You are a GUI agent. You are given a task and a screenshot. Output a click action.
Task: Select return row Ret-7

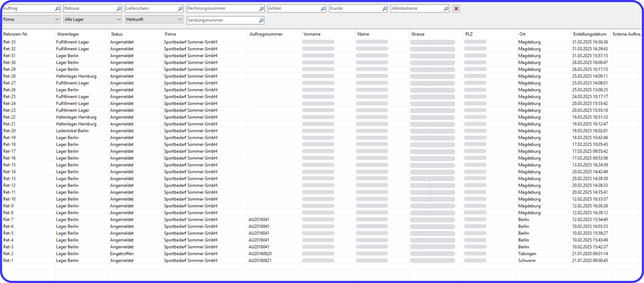(x=322, y=219)
